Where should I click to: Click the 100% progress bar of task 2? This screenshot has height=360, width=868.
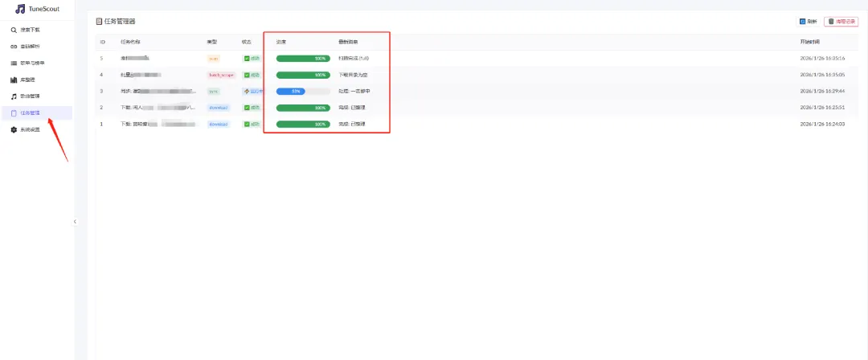tap(303, 108)
